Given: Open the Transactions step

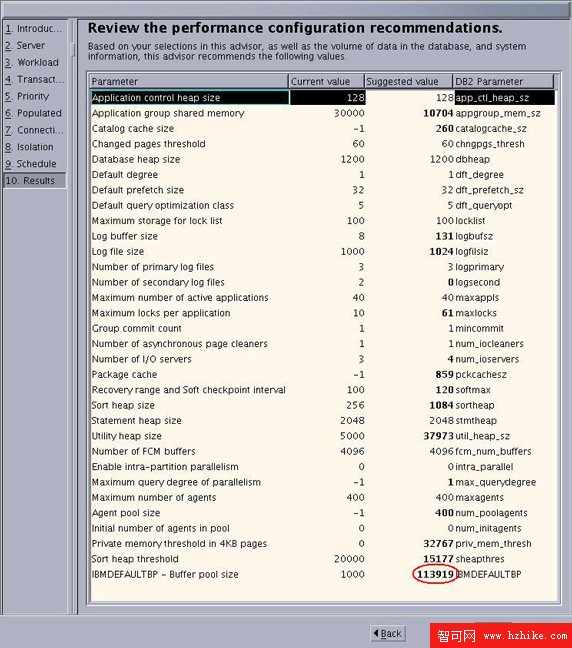Looking at the screenshot, I should 35,79.
